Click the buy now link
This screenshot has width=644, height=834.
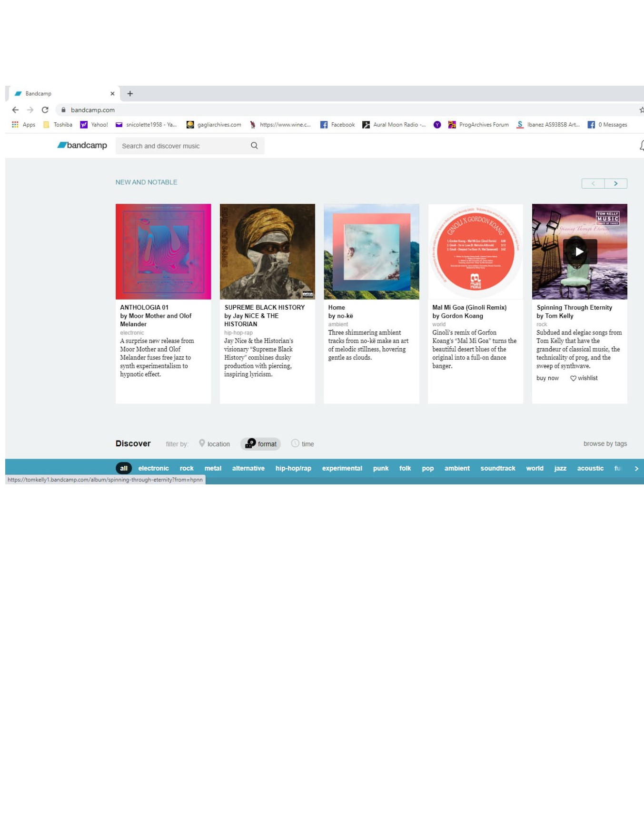pyautogui.click(x=547, y=378)
